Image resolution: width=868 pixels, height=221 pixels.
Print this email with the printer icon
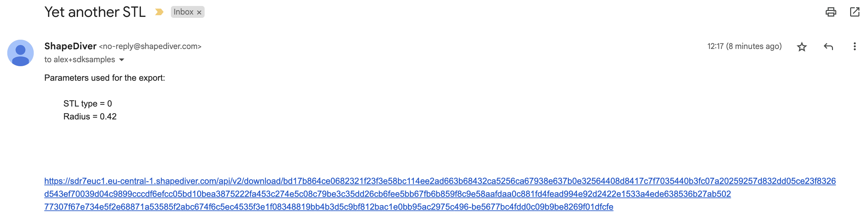click(831, 12)
